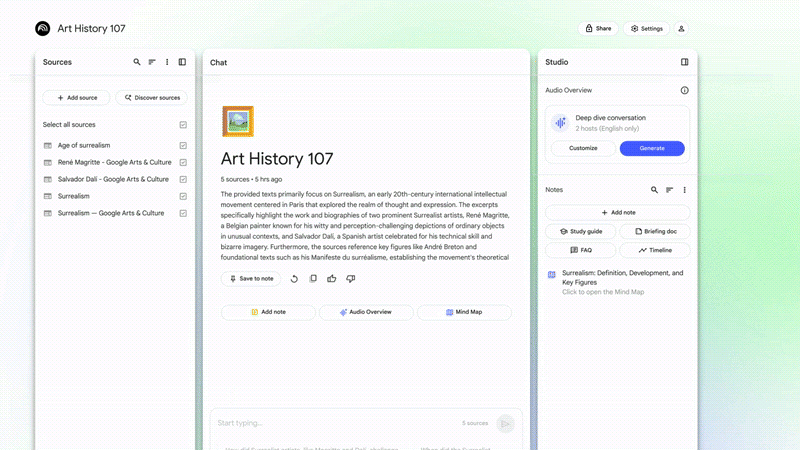This screenshot has height=450, width=800.
Task: Collapse the Studio panel
Action: [x=684, y=62]
